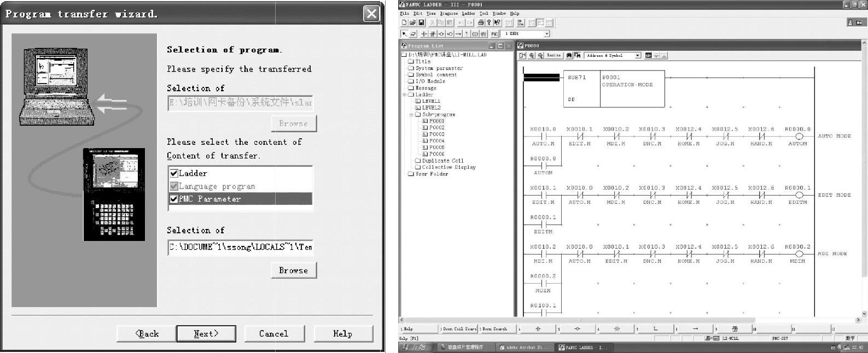Click the Resize button in P0001 toolbar
The height and width of the screenshot is (353, 868).
pyautogui.click(x=554, y=55)
